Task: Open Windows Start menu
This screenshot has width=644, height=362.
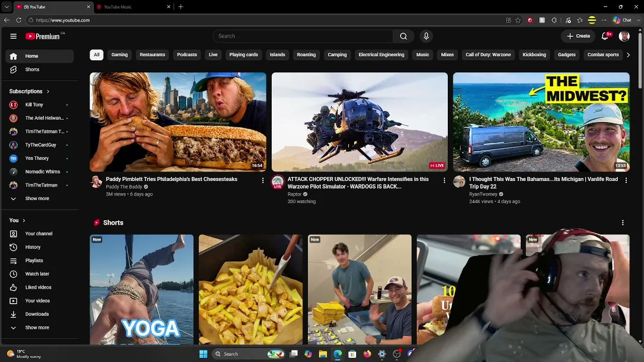Action: coord(203,354)
